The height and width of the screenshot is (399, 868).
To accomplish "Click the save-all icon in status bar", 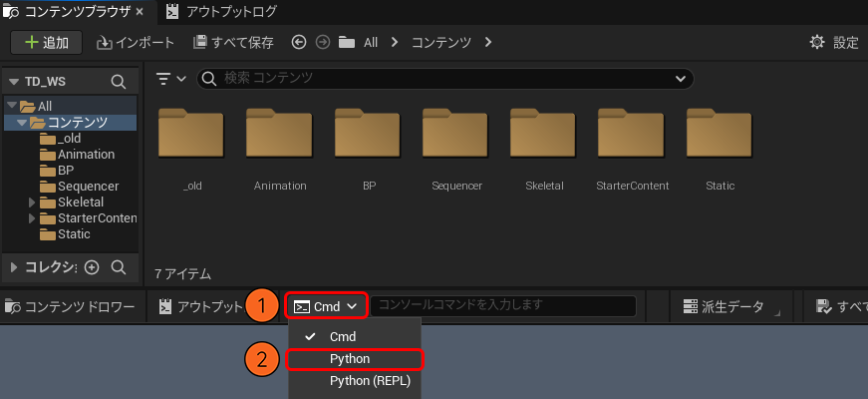I will 825,306.
